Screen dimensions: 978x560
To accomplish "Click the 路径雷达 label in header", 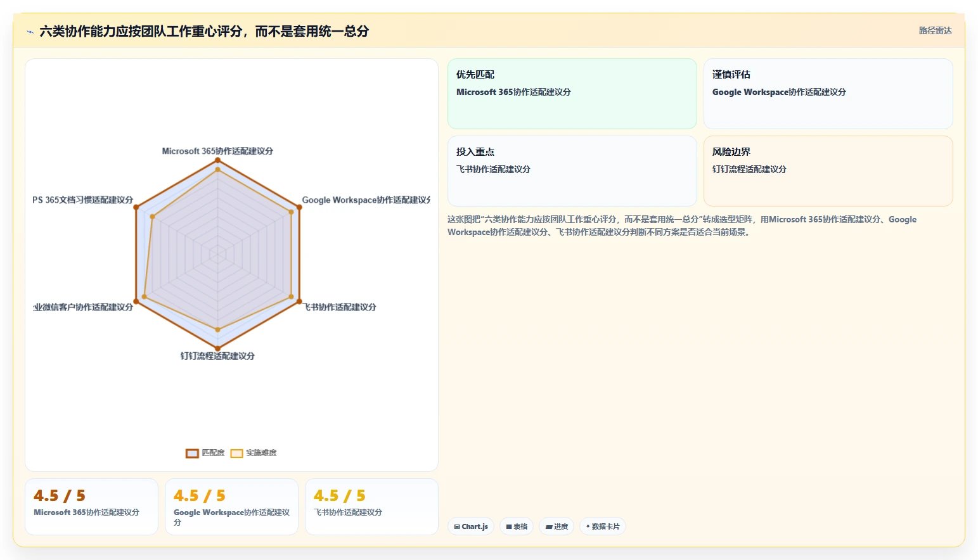I will click(935, 30).
